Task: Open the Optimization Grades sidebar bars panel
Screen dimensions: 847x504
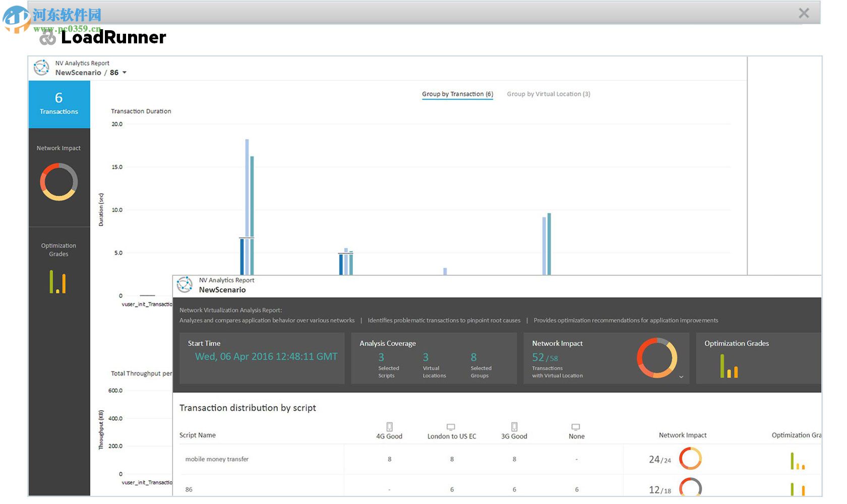Action: pyautogui.click(x=59, y=270)
